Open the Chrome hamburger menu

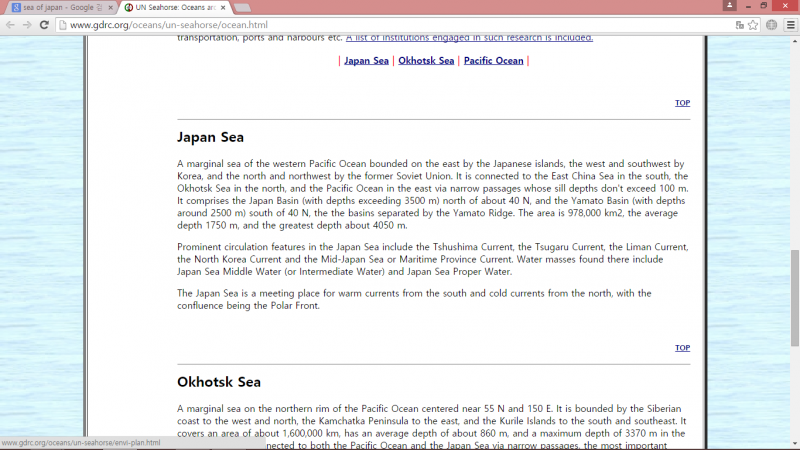click(789, 24)
